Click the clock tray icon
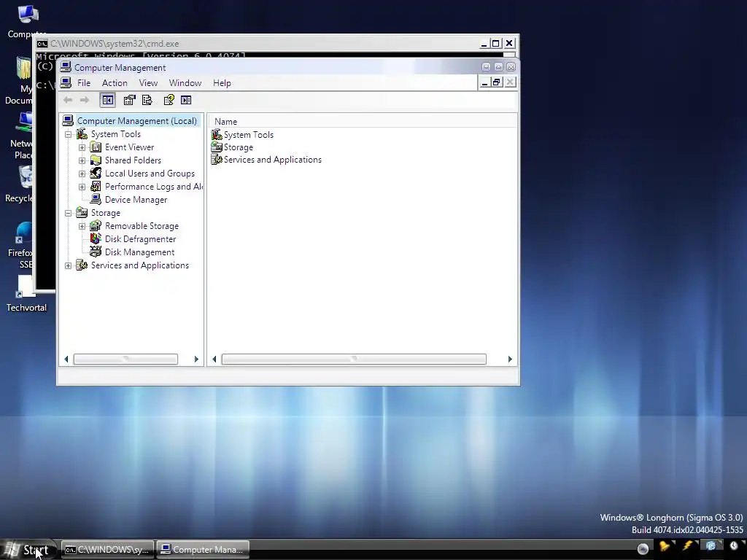This screenshot has height=560, width=747. pos(734,546)
